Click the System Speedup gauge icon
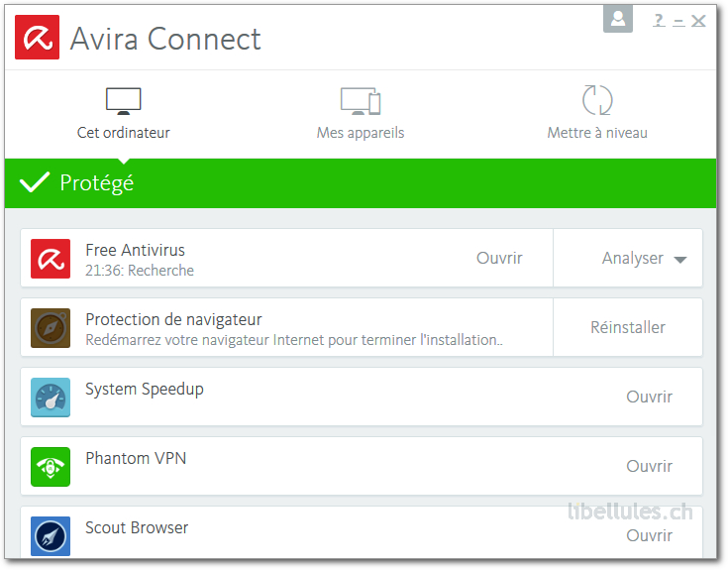728x570 pixels. [51, 398]
